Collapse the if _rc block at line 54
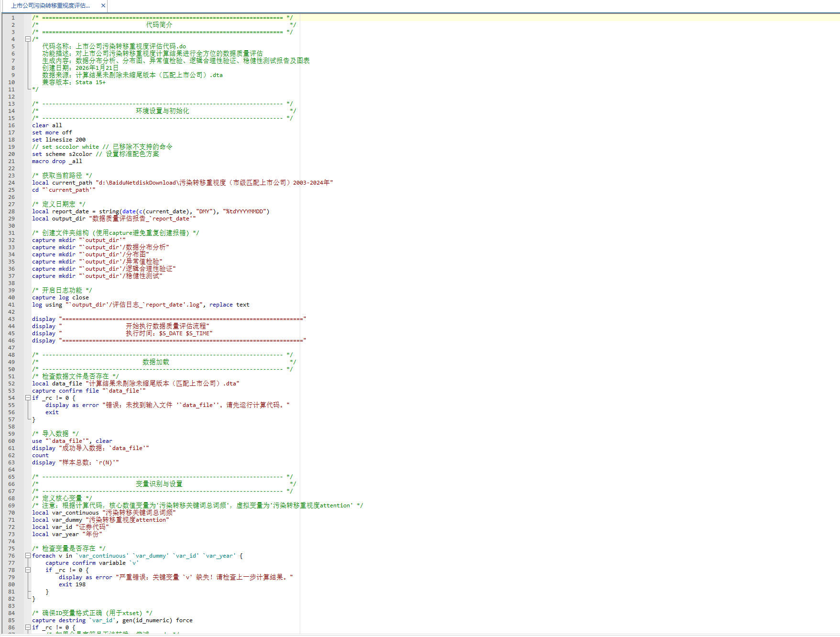This screenshot has width=840, height=637. [28, 398]
